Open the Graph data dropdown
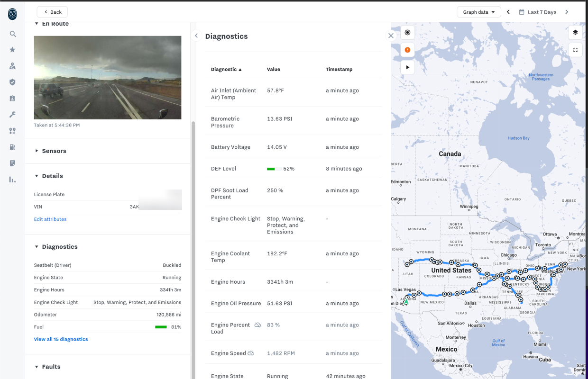The image size is (588, 379). coord(478,12)
